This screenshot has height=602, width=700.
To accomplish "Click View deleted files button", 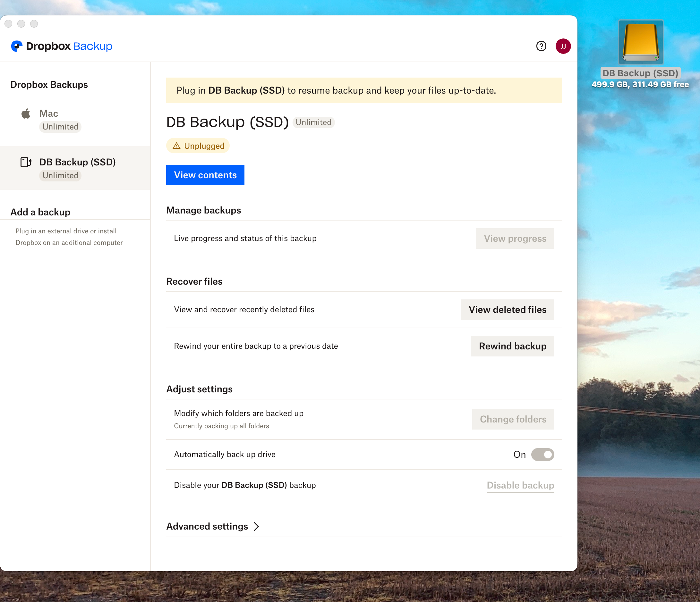I will [507, 310].
